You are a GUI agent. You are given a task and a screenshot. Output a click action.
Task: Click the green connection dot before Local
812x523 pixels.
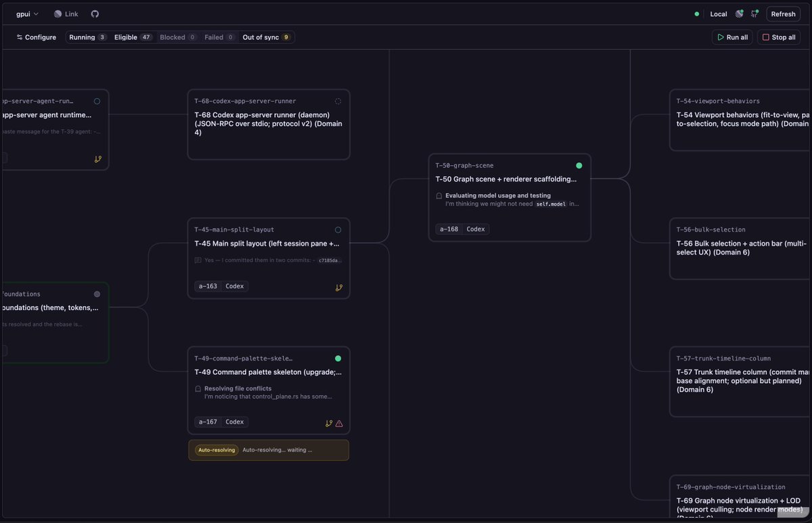pos(697,14)
